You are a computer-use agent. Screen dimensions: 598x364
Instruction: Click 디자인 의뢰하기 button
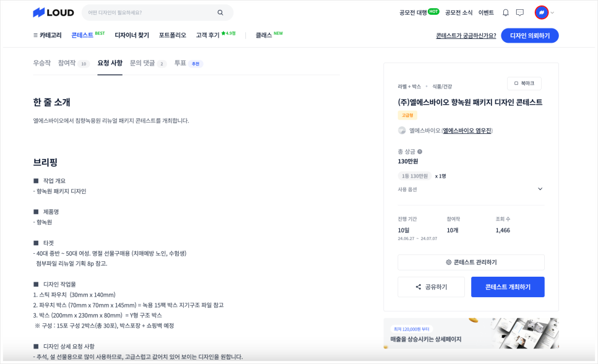[x=530, y=35]
